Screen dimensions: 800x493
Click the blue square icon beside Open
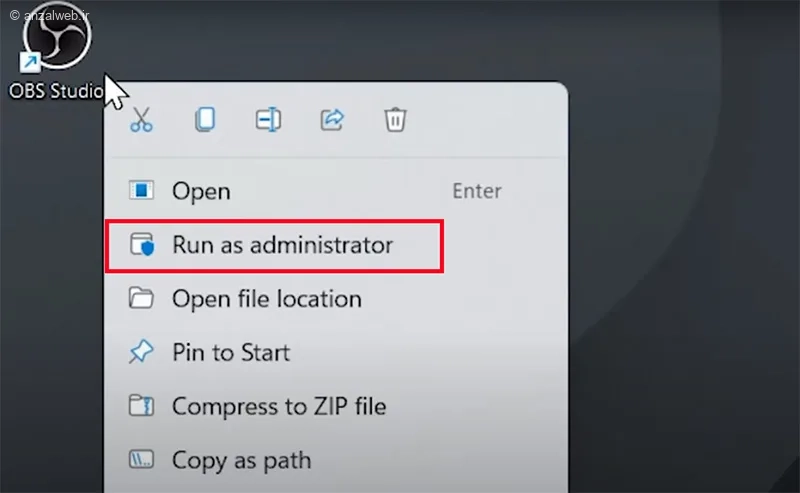click(x=141, y=191)
